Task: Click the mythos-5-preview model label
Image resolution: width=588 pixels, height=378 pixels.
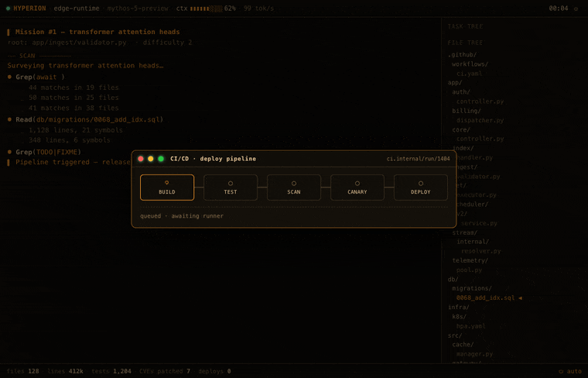Action: click(138, 9)
